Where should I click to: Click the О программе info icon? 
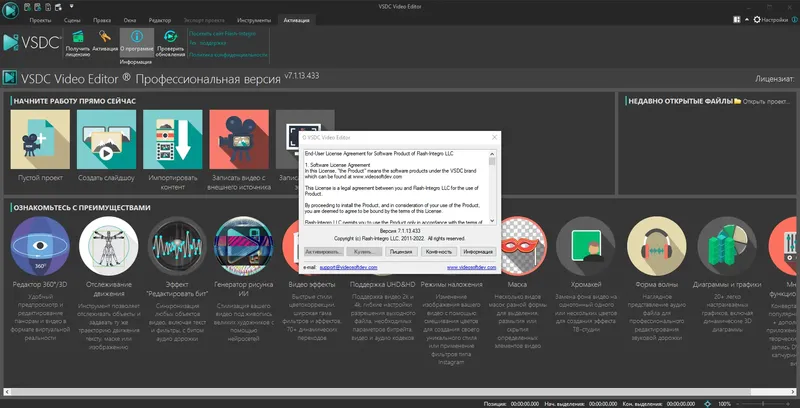pos(137,42)
